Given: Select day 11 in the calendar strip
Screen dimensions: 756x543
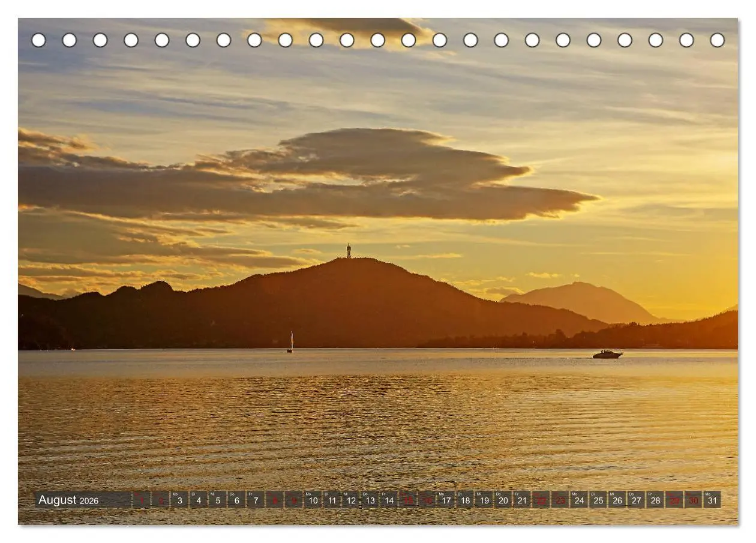Looking at the screenshot, I should 332,500.
